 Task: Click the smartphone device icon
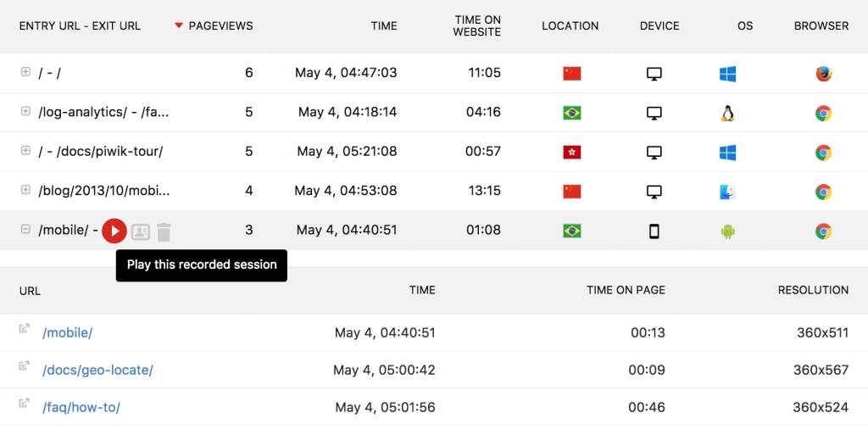click(x=654, y=231)
